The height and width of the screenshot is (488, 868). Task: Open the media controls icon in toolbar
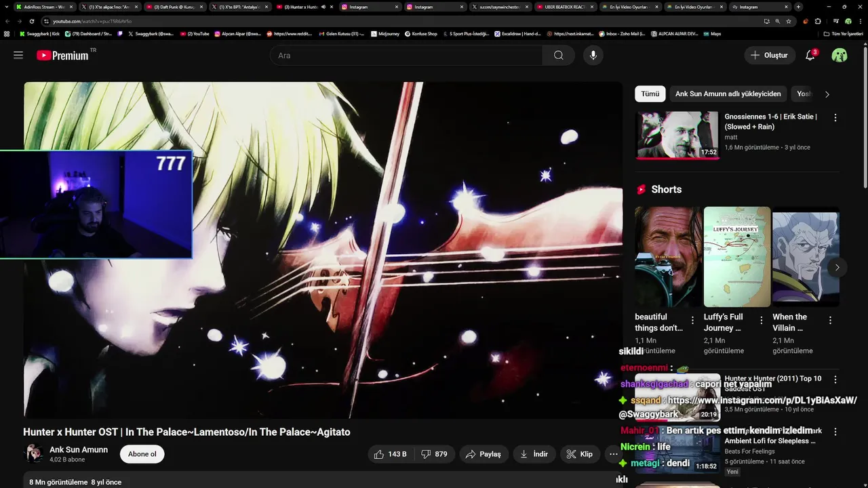(836, 21)
